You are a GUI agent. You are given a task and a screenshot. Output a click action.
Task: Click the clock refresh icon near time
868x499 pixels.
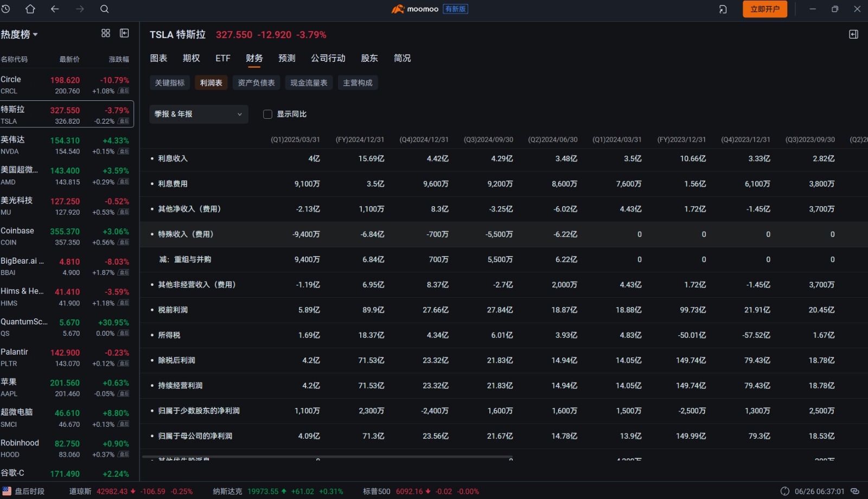pos(784,491)
